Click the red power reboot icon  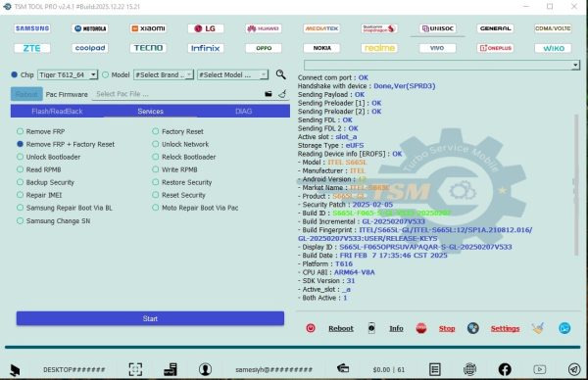pyautogui.click(x=311, y=328)
